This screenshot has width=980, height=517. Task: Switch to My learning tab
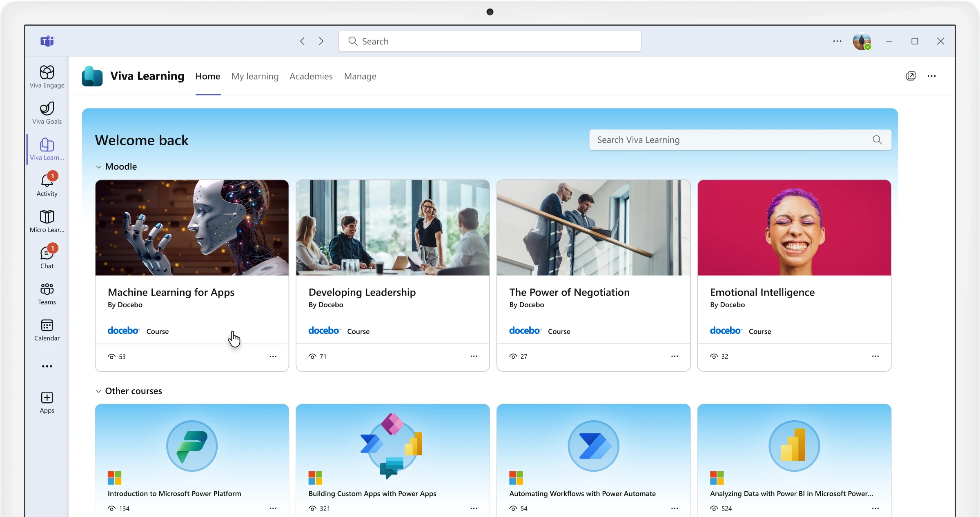pyautogui.click(x=255, y=76)
